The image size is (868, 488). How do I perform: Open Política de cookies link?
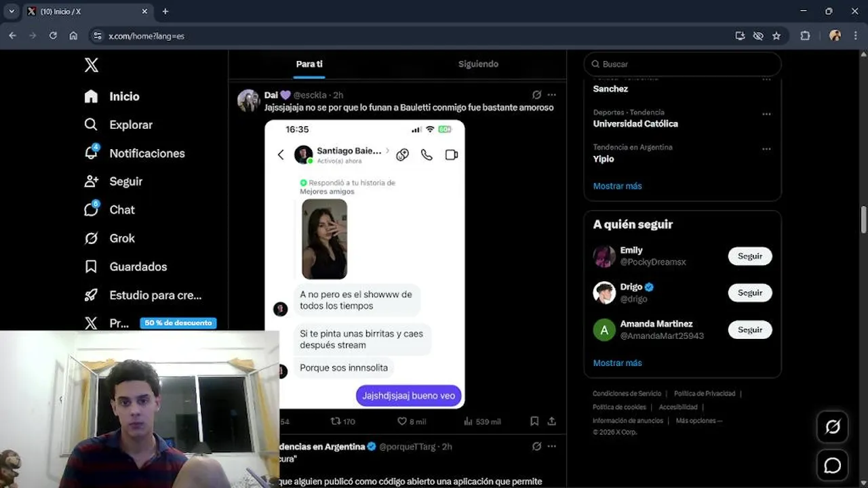point(619,407)
